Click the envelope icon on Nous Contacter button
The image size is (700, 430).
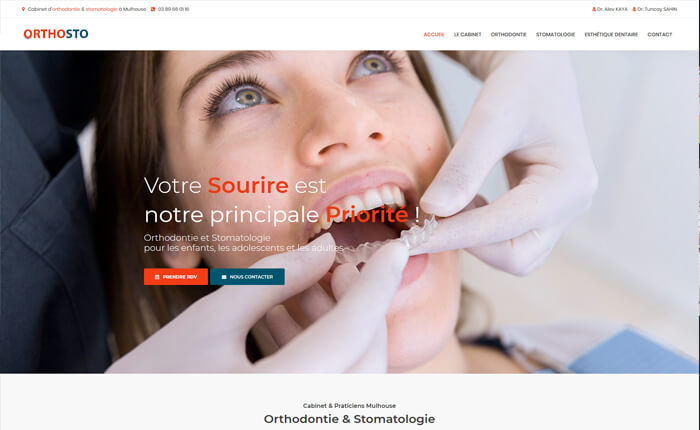point(224,277)
